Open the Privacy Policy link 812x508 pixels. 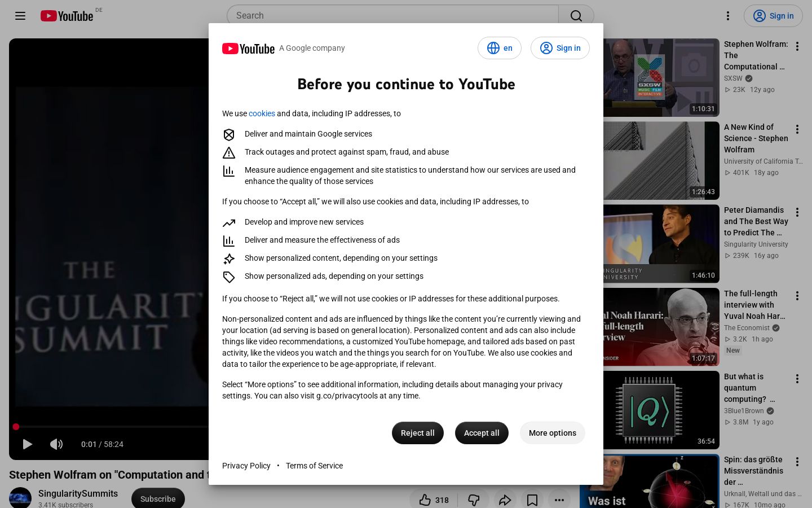coord(246,466)
